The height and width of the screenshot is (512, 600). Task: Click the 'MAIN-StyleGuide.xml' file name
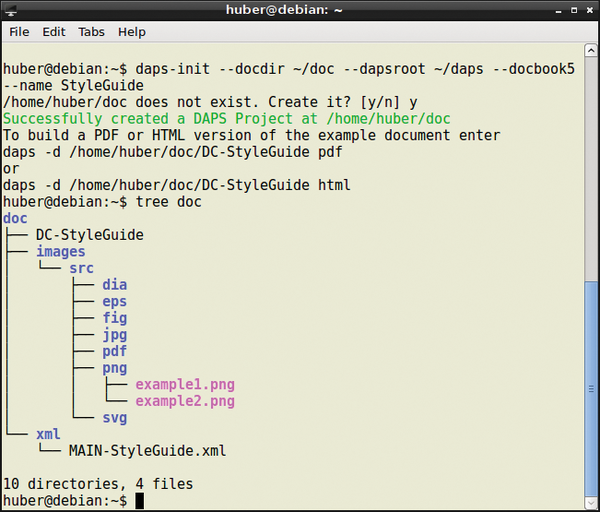click(x=147, y=451)
